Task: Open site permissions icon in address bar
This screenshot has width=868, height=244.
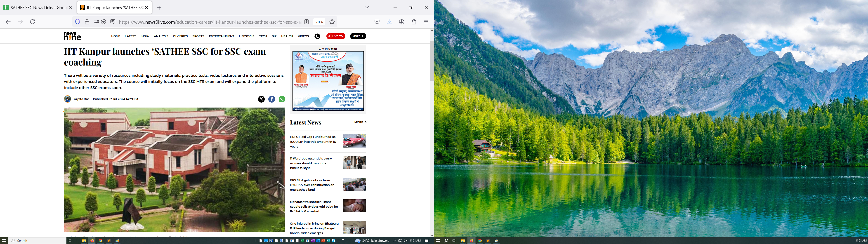Action: pyautogui.click(x=96, y=22)
